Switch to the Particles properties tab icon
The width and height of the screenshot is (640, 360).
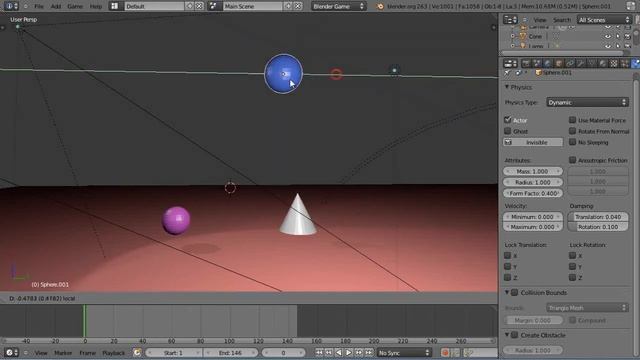624,63
